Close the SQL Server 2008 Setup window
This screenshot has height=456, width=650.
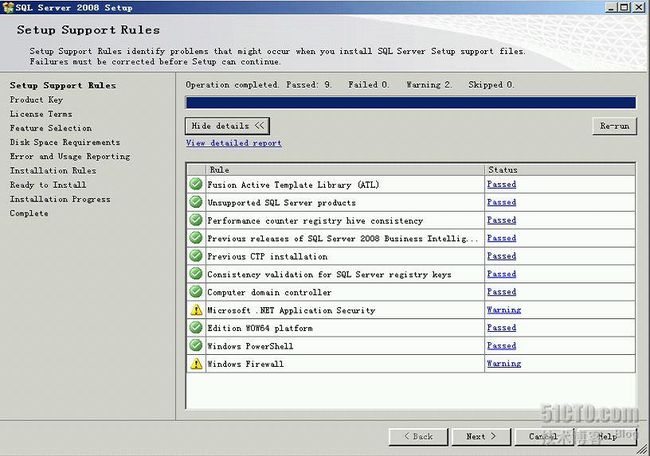[x=639, y=7]
